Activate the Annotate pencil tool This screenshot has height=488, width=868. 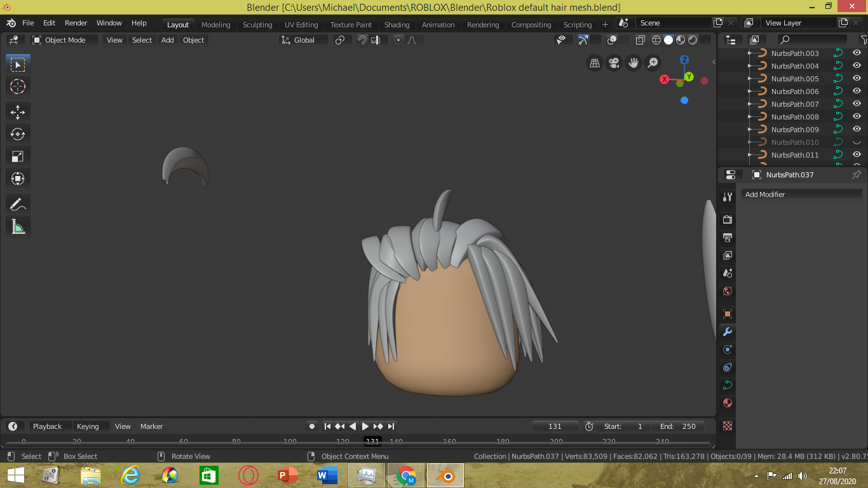(x=18, y=205)
